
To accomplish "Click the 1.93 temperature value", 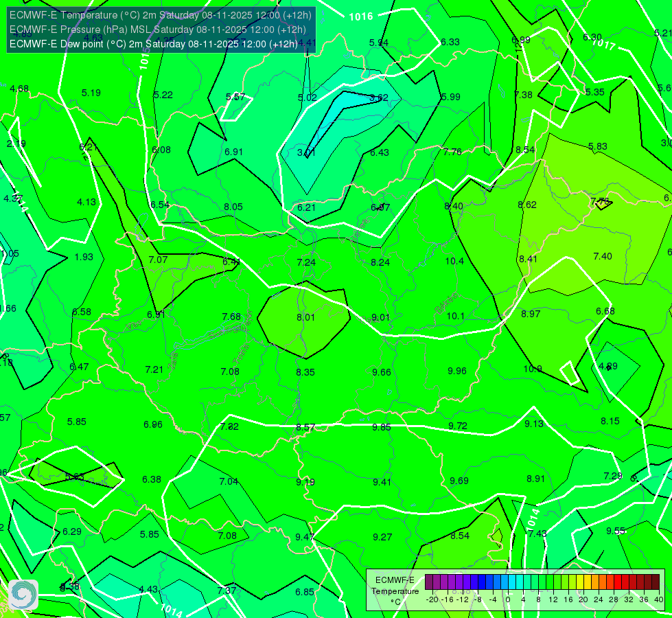I will click(x=84, y=256).
